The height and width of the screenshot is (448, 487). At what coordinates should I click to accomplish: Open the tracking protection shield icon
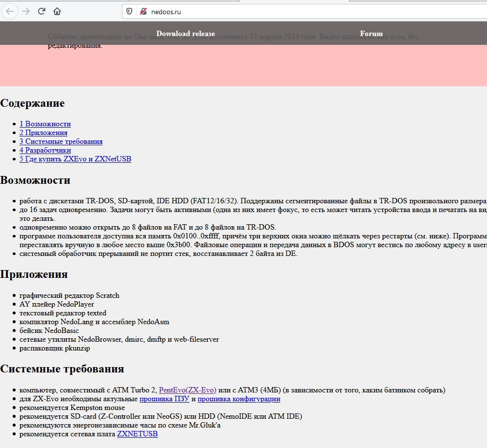pyautogui.click(x=129, y=12)
